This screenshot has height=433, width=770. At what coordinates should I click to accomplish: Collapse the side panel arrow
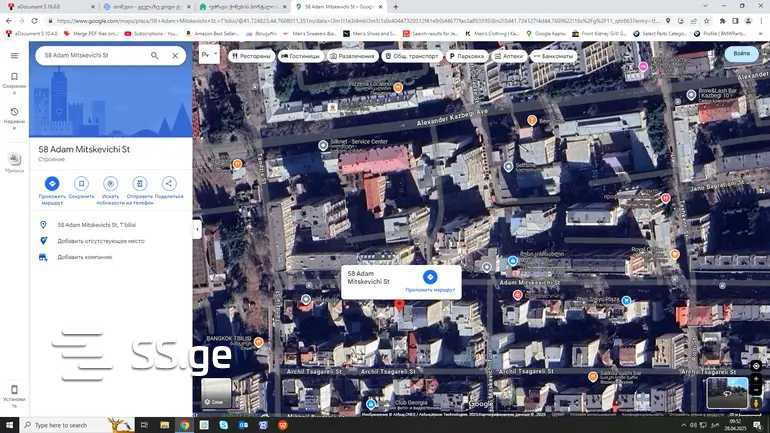(197, 229)
